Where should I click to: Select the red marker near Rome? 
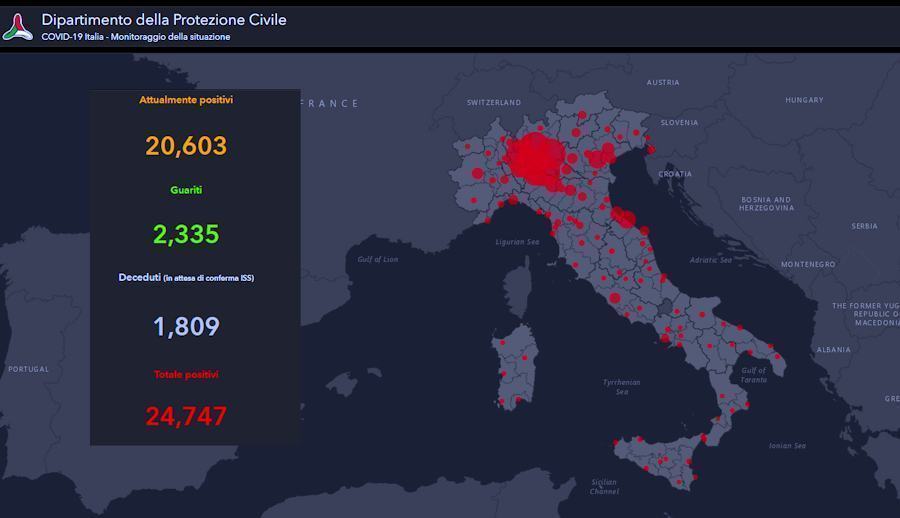pyautogui.click(x=615, y=298)
